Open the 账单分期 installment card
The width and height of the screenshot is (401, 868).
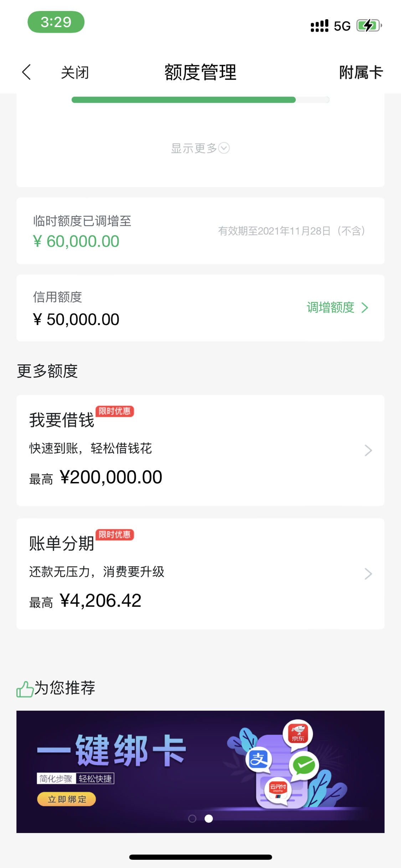200,574
